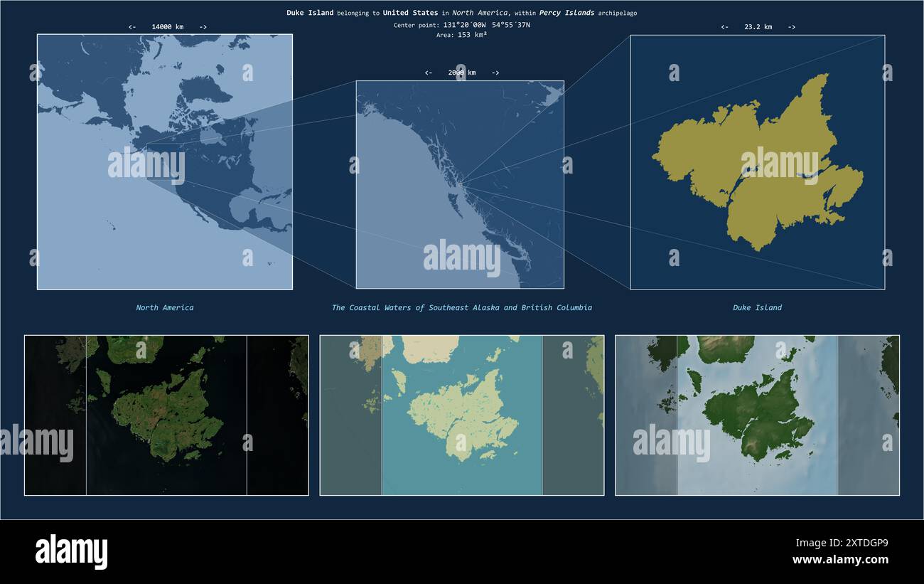This screenshot has height=584, width=924.
Task: Click the 'Percy Islands' archipelago text
Action: pyautogui.click(x=566, y=13)
